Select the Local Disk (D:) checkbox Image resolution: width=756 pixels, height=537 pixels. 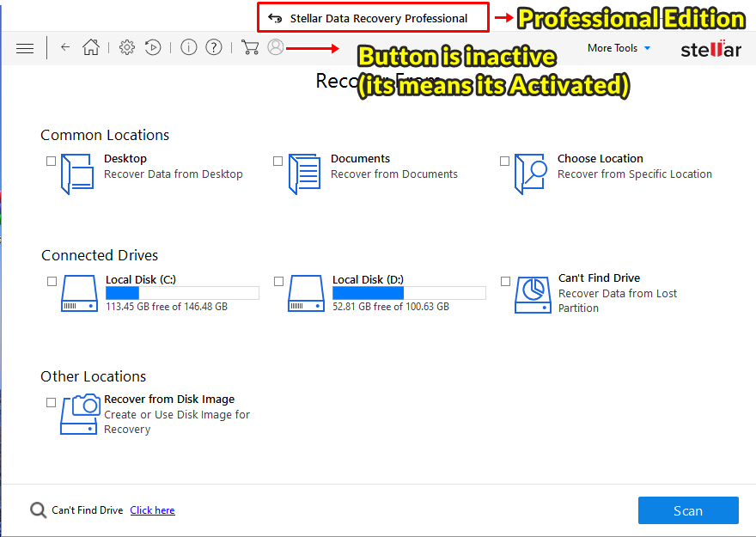tap(278, 281)
